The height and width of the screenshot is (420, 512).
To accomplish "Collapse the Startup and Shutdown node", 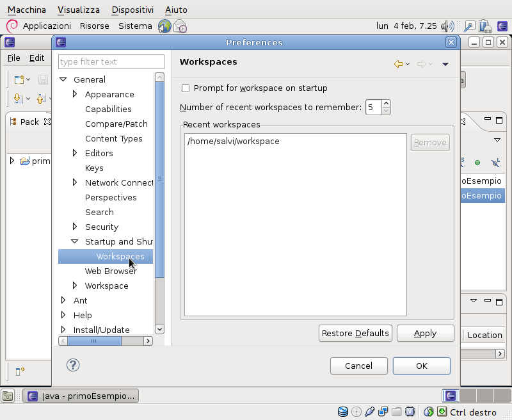I will click(x=75, y=241).
